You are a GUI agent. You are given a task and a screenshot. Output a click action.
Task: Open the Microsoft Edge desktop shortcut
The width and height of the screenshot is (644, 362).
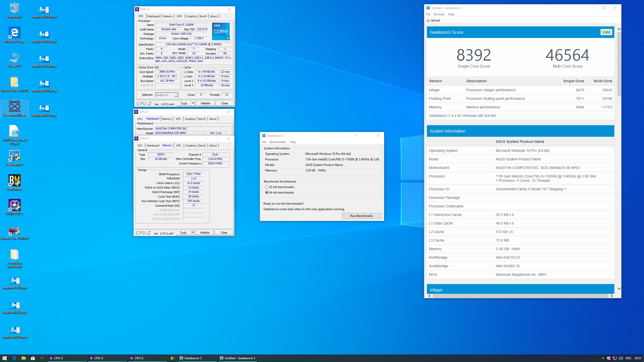pyautogui.click(x=14, y=35)
